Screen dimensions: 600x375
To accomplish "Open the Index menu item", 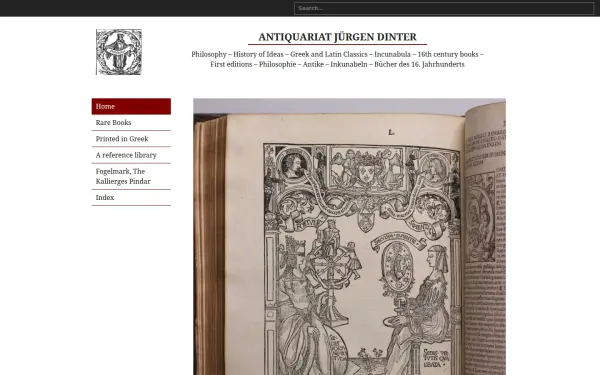I will (x=131, y=197).
